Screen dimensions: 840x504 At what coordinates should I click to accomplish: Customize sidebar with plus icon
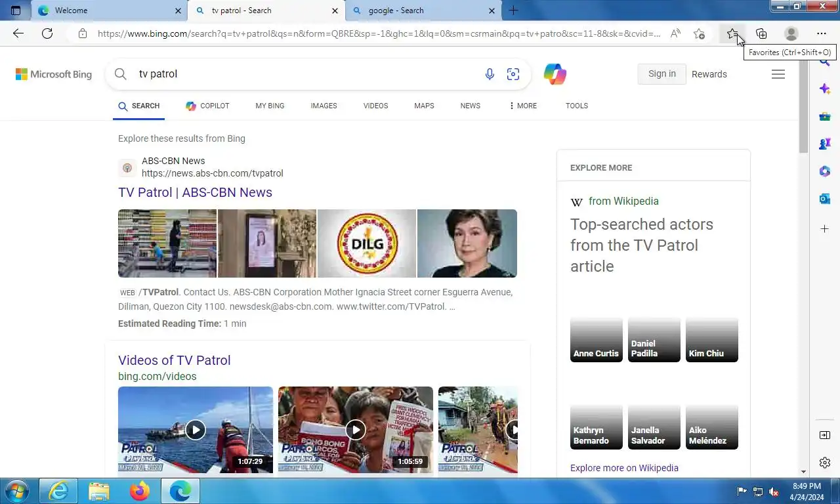825,229
